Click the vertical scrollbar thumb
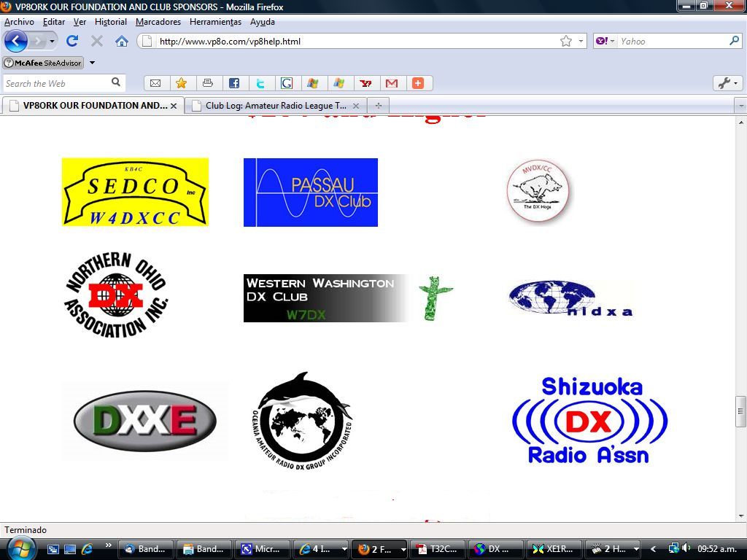The image size is (747, 560). (741, 411)
